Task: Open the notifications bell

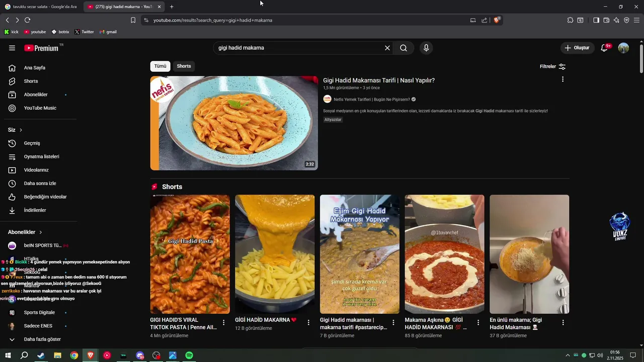Action: pos(605,48)
